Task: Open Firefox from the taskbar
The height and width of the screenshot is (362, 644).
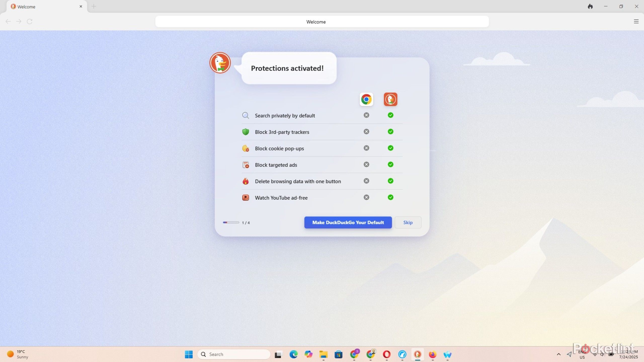Action: pos(433,354)
